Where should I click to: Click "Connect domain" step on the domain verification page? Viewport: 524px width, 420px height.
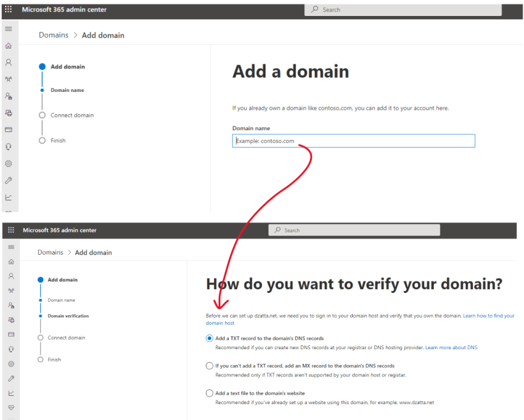point(66,338)
